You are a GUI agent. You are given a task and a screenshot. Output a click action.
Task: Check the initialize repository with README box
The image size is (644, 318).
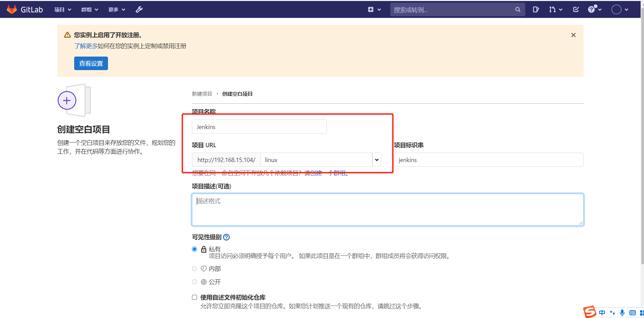click(x=194, y=297)
